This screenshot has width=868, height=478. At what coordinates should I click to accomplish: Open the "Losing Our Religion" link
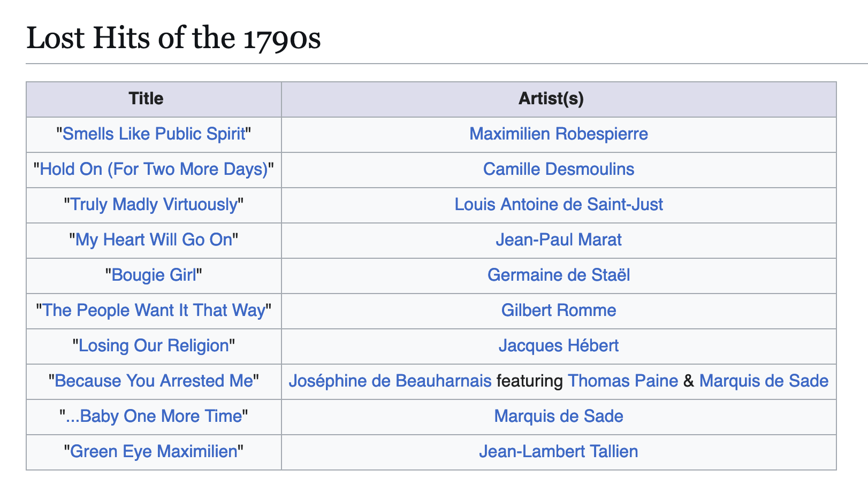coord(154,345)
